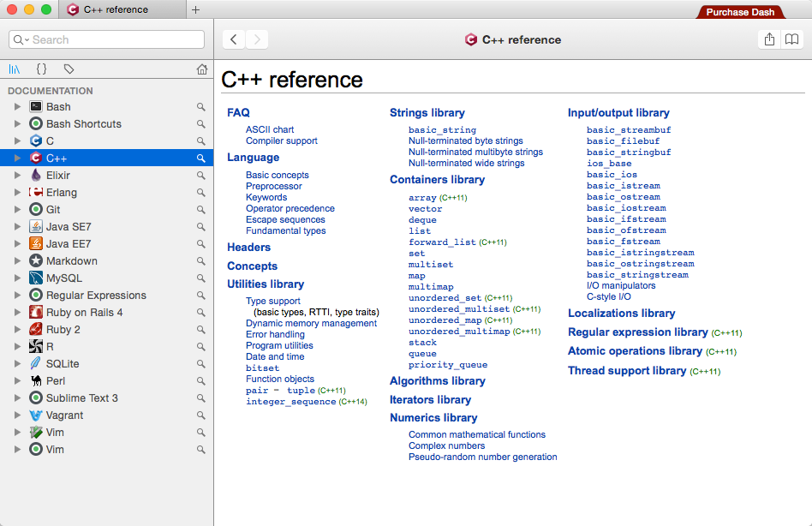Click the Purchase Dash button
Image resolution: width=812 pixels, height=526 pixels.
(x=740, y=12)
